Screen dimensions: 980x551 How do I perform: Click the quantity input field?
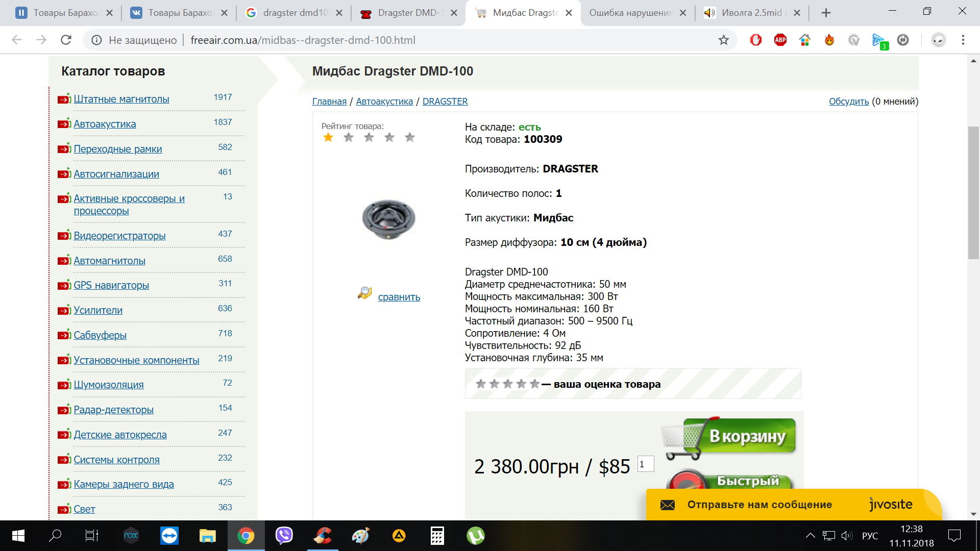(x=646, y=464)
